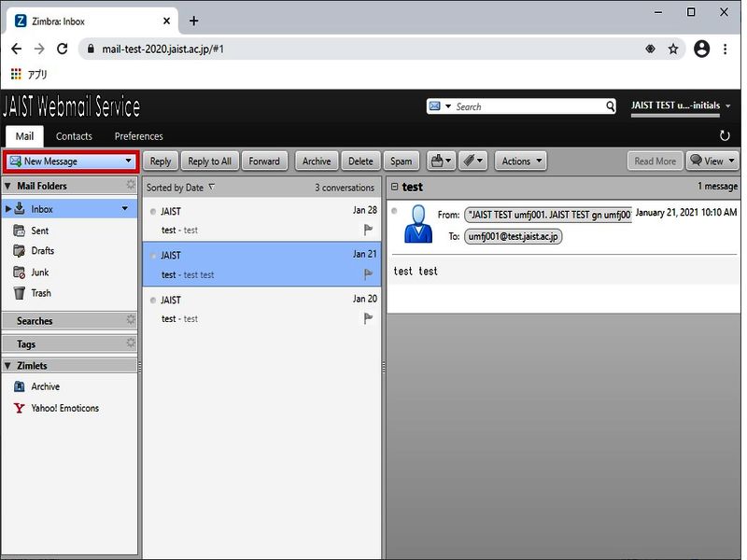This screenshot has height=560, width=747.
Task: Bookmark this page with the star icon
Action: [672, 49]
